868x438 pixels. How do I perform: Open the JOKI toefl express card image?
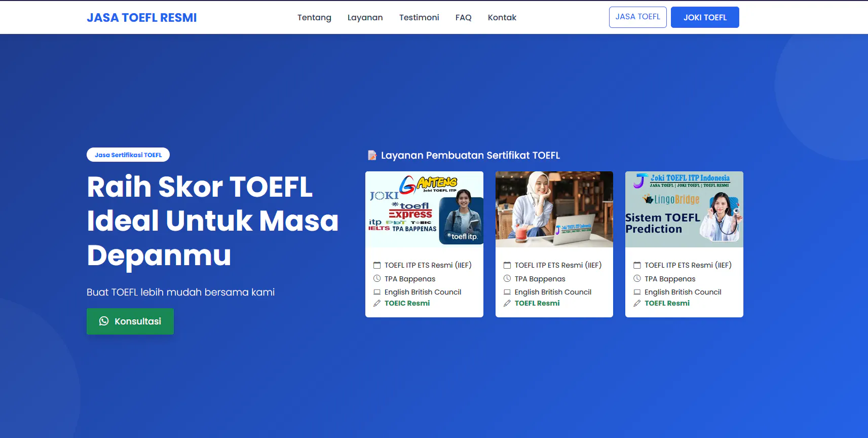pos(424,209)
